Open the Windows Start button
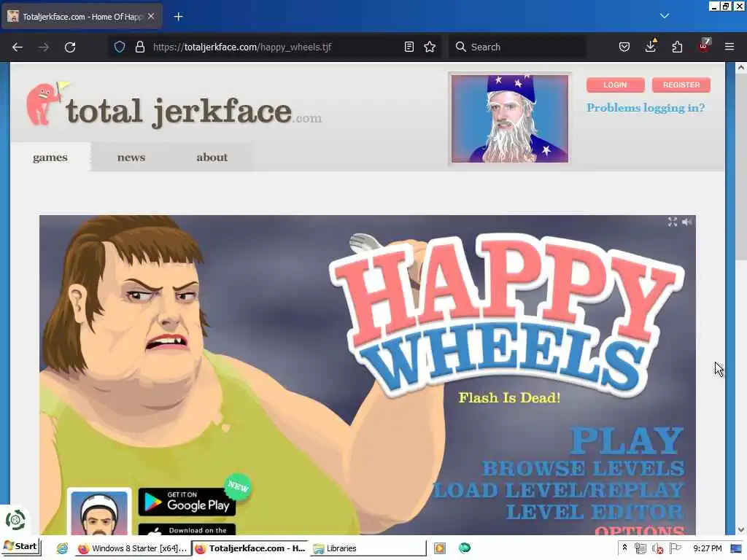Viewport: 747px width, 560px height. (x=21, y=547)
